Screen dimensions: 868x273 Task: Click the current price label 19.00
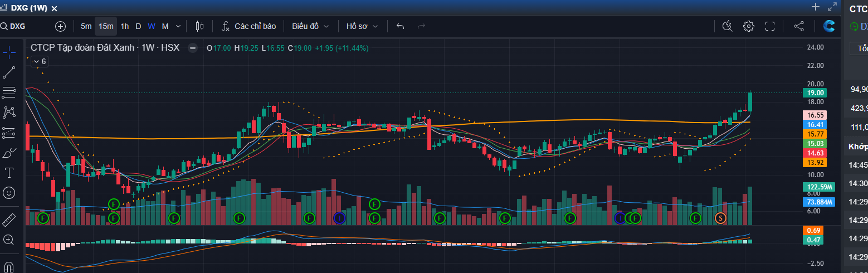(816, 92)
